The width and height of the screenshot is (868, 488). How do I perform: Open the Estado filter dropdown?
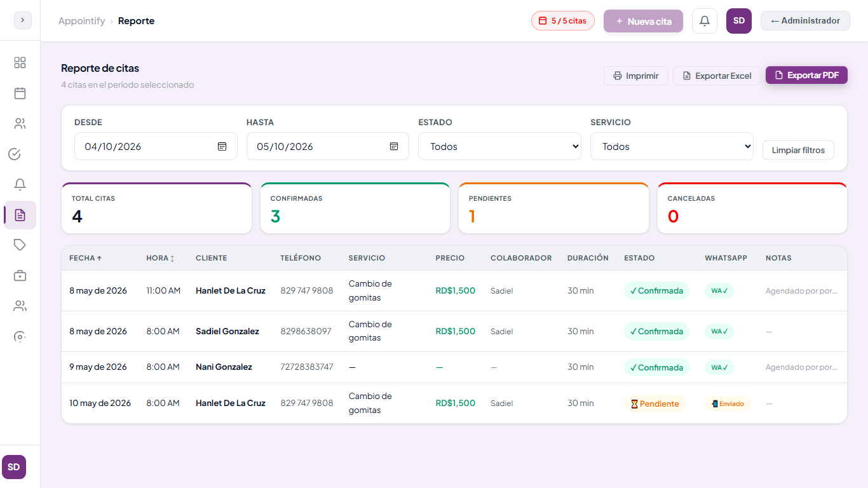pos(499,146)
